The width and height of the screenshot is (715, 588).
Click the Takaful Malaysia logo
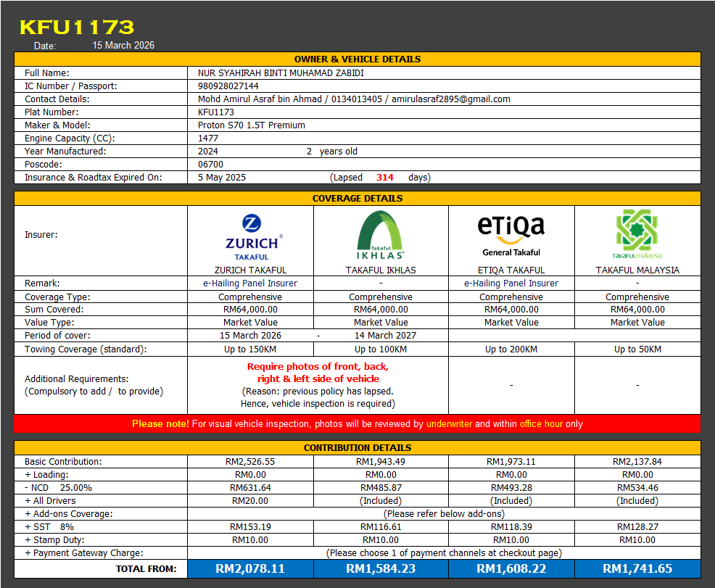(x=637, y=234)
